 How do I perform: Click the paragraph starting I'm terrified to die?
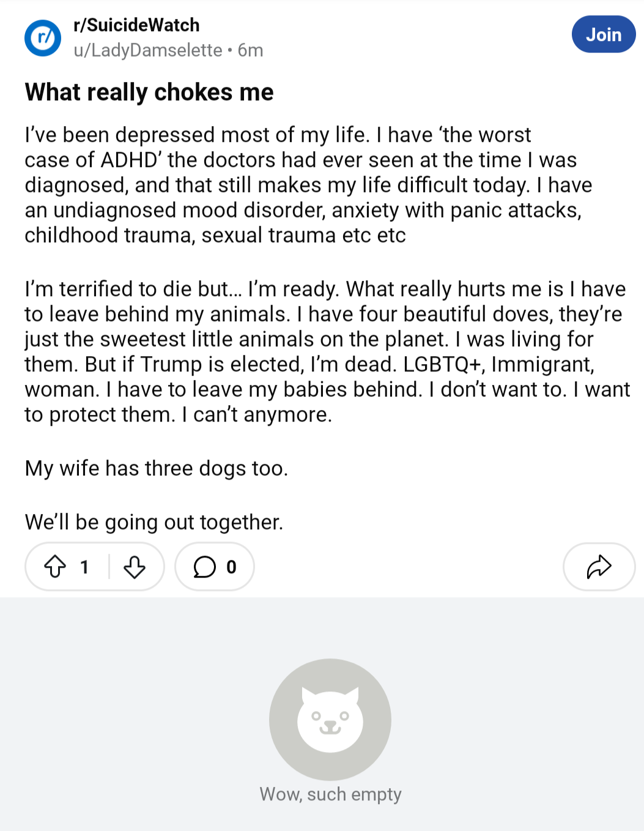click(x=327, y=351)
